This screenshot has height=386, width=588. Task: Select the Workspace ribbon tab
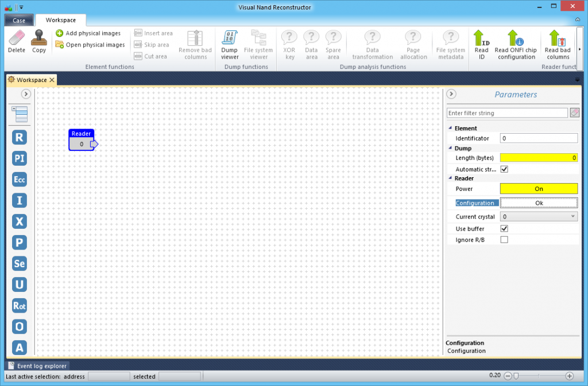click(61, 20)
